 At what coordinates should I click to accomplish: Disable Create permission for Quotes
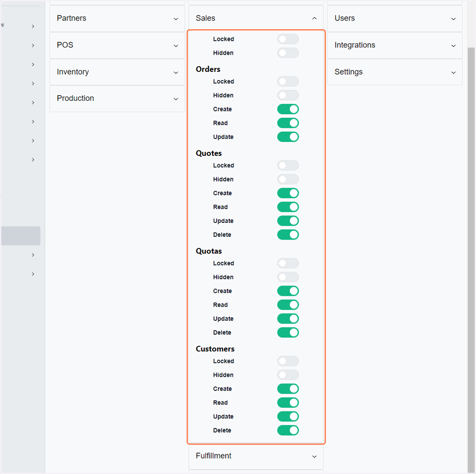tap(288, 194)
